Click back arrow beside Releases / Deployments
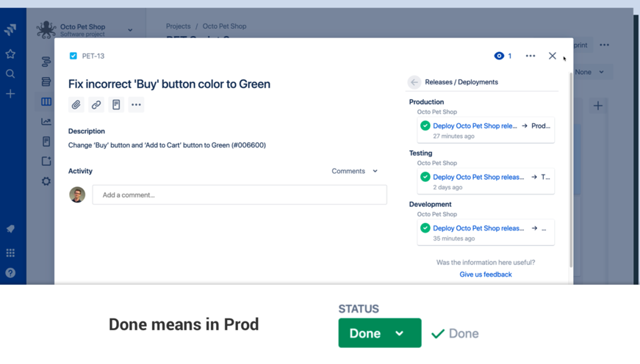Viewport: 640px width, 364px height. point(414,82)
